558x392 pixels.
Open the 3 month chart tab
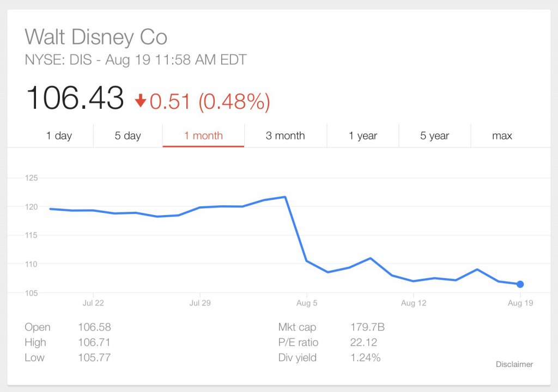285,136
